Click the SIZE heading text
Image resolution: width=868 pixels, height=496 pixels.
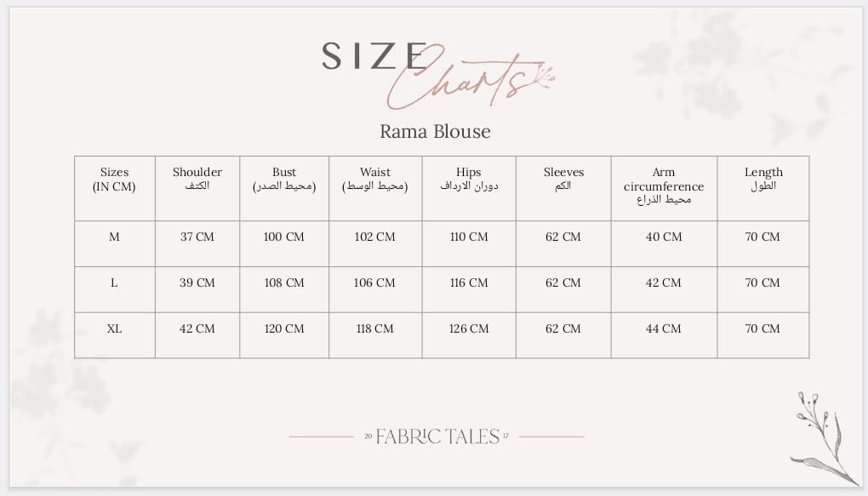coord(372,55)
